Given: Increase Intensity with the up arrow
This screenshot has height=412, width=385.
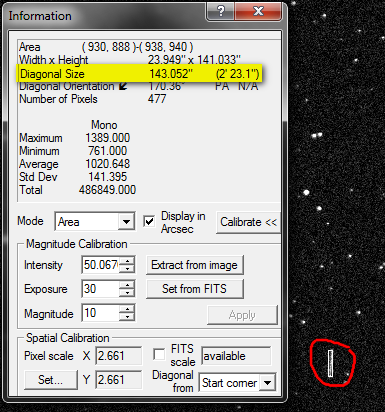Looking at the screenshot, I should (127, 261).
